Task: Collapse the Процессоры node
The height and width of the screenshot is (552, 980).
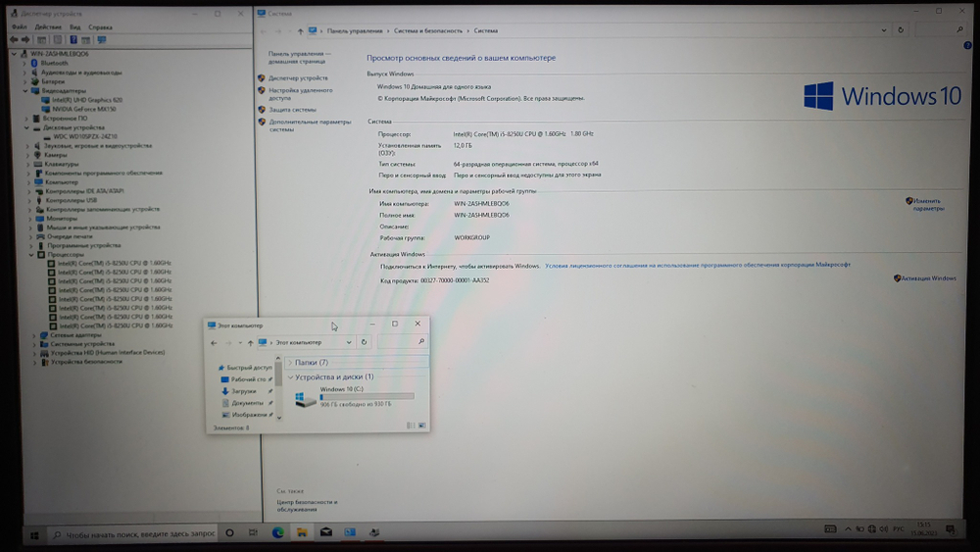Action: click(31, 255)
